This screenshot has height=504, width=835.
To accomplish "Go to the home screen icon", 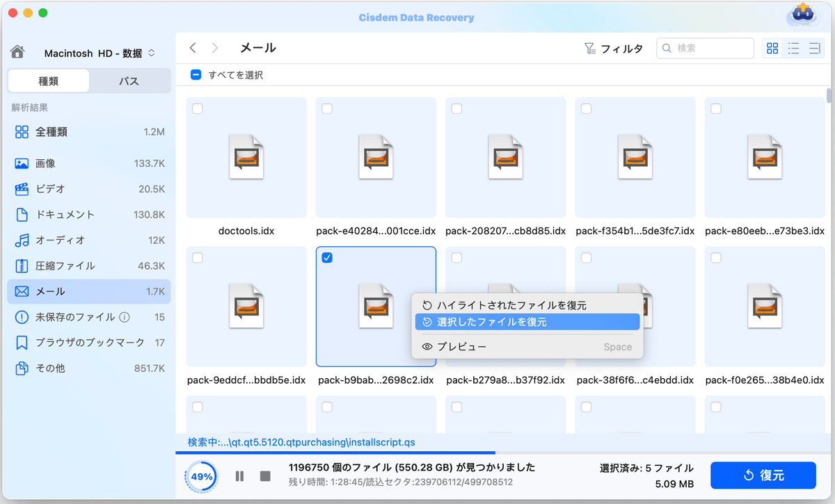I will click(18, 53).
